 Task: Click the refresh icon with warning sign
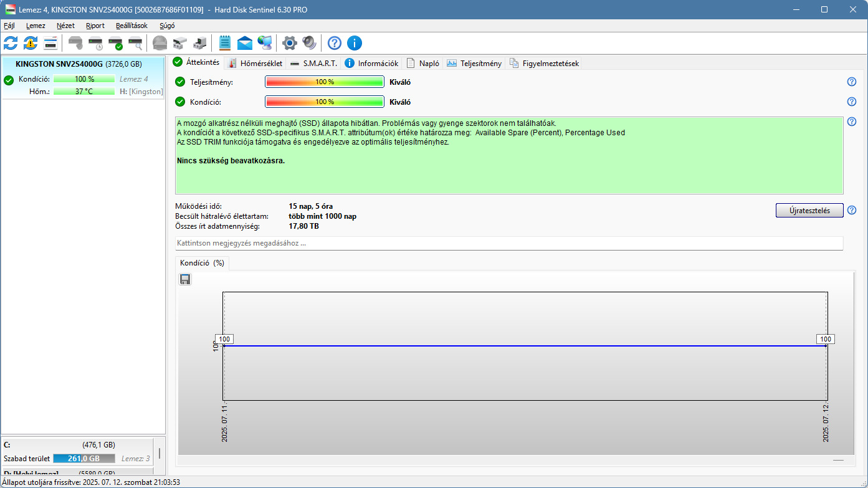click(31, 43)
